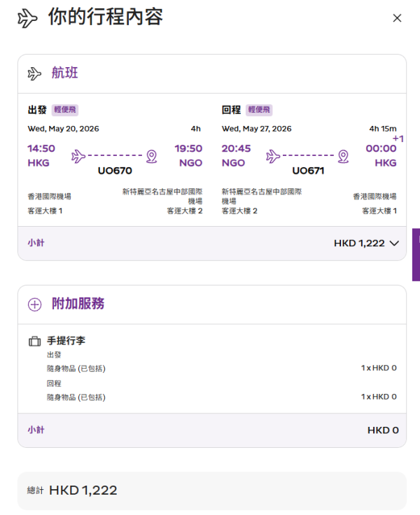
Task: Click the destination pin icon before 19:50
Action: [x=151, y=155]
